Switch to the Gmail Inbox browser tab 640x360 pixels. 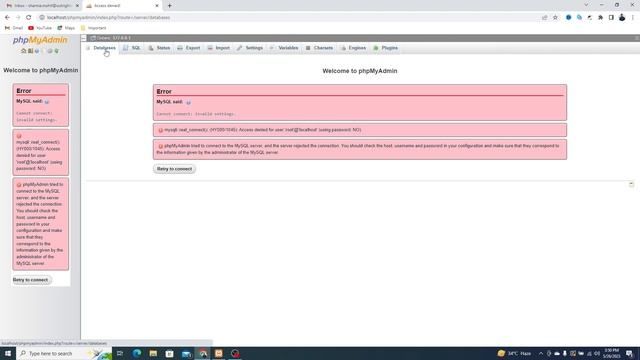41,6
